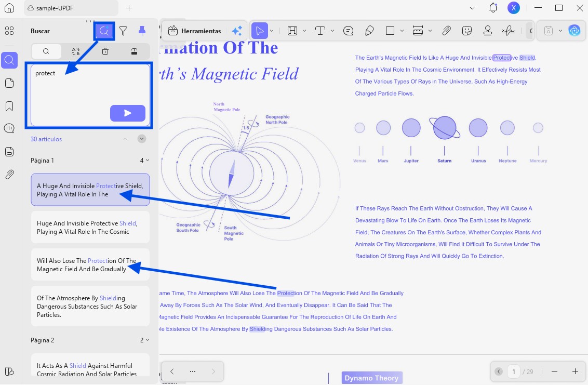Screen dimensions: 588x385
Task: Collapse the Página 1 results group
Action: (147, 161)
